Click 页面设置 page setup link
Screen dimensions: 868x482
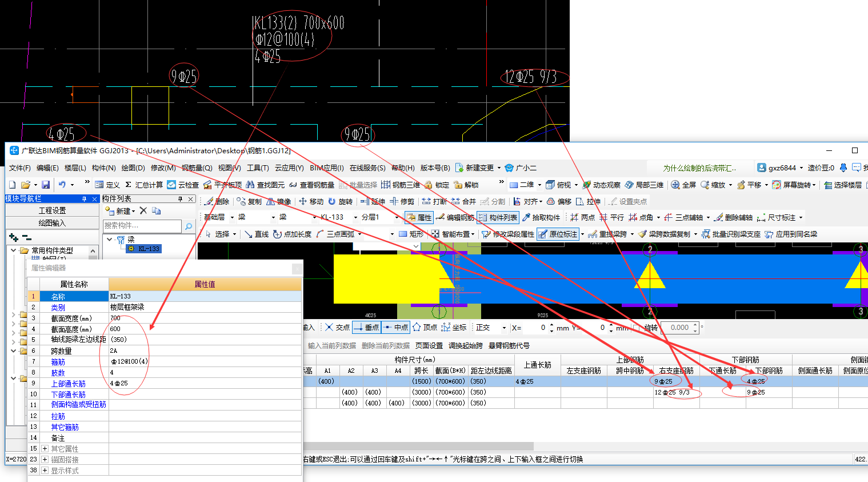pyautogui.click(x=429, y=345)
